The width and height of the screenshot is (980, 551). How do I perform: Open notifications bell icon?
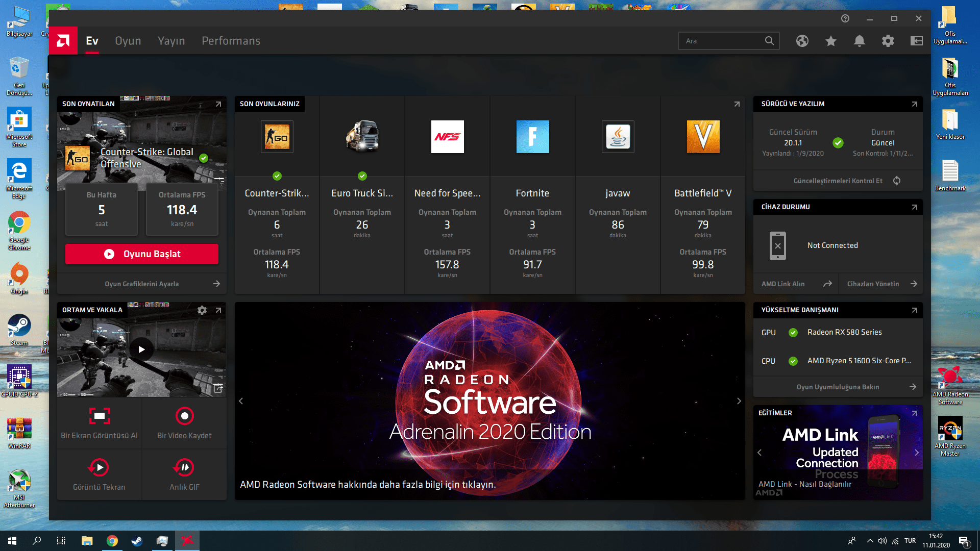[x=859, y=41]
